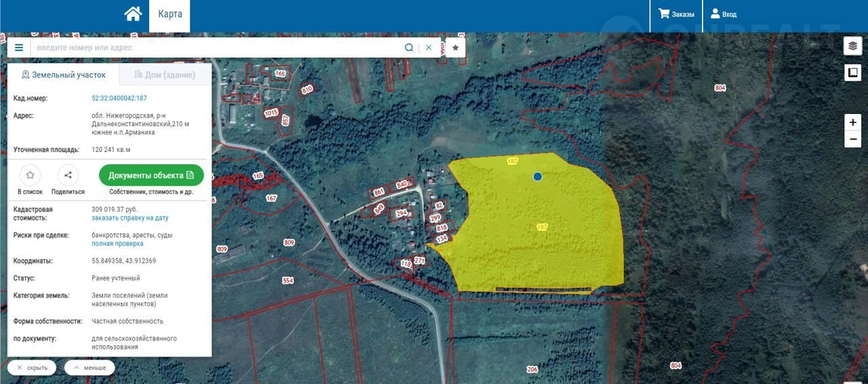Clear the search field with X
The height and width of the screenshot is (384, 868).
pyautogui.click(x=429, y=47)
